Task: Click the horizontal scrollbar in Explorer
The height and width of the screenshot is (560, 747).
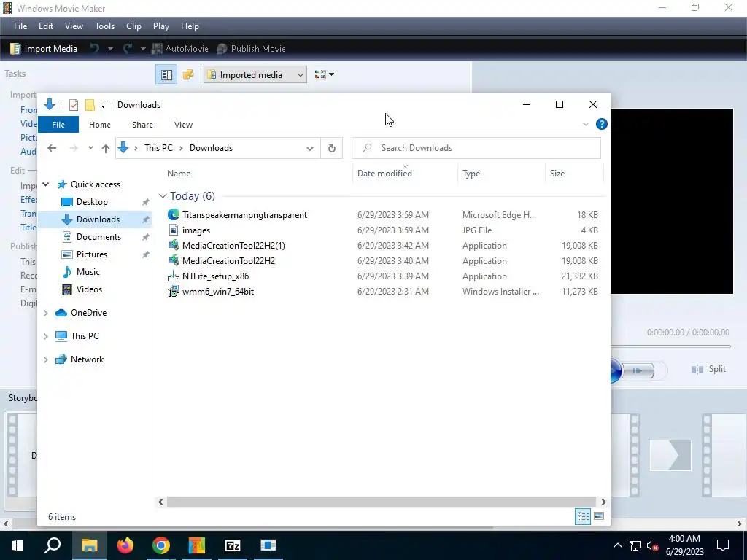Action: (x=381, y=502)
